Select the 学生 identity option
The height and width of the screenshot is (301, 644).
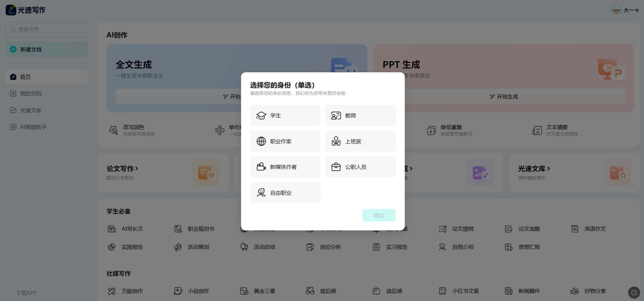pyautogui.click(x=285, y=115)
